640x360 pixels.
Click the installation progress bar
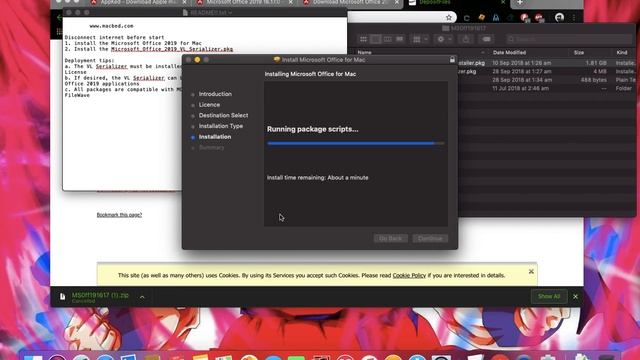(356, 143)
